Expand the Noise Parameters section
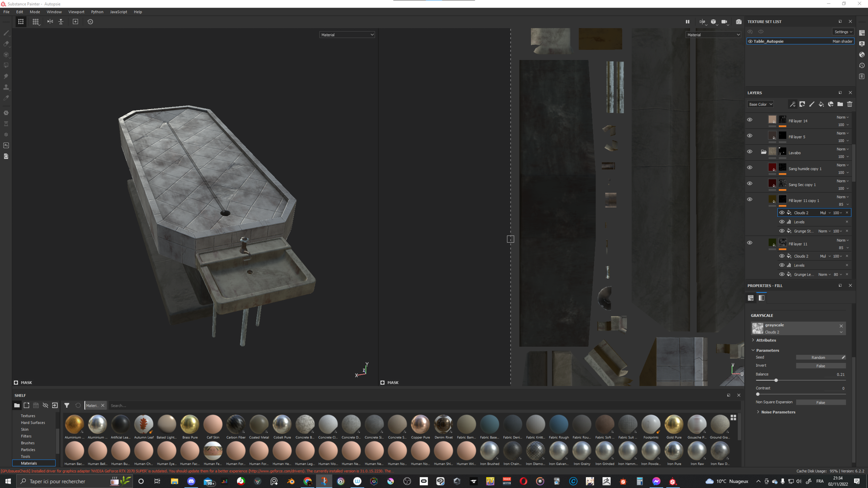Viewport: 868px width, 488px height. pos(778,412)
